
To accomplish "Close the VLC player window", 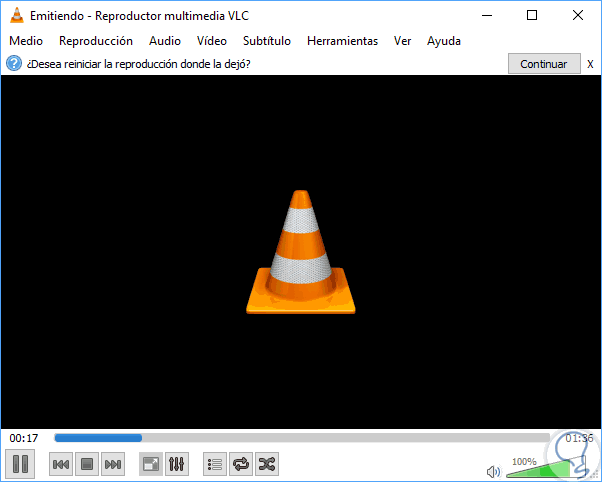I will [578, 16].
